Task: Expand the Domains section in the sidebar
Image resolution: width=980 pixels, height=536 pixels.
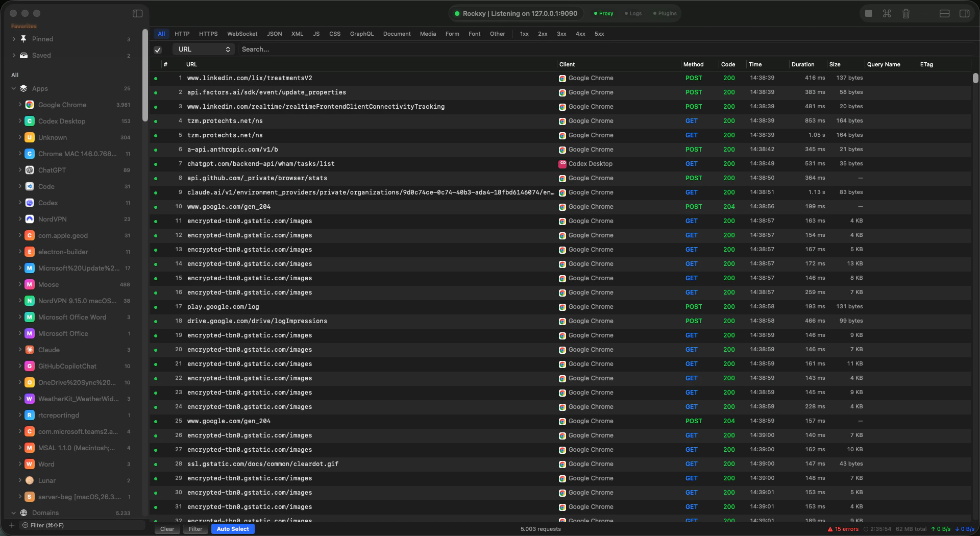Action: [x=14, y=513]
